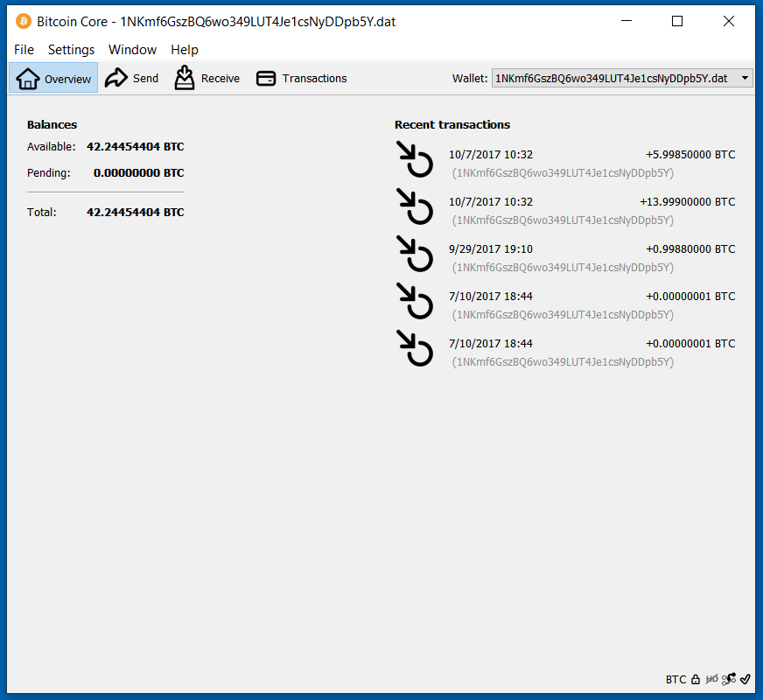Select the +13.99900000 BTC transaction
This screenshot has width=763, height=700.
[x=591, y=210]
